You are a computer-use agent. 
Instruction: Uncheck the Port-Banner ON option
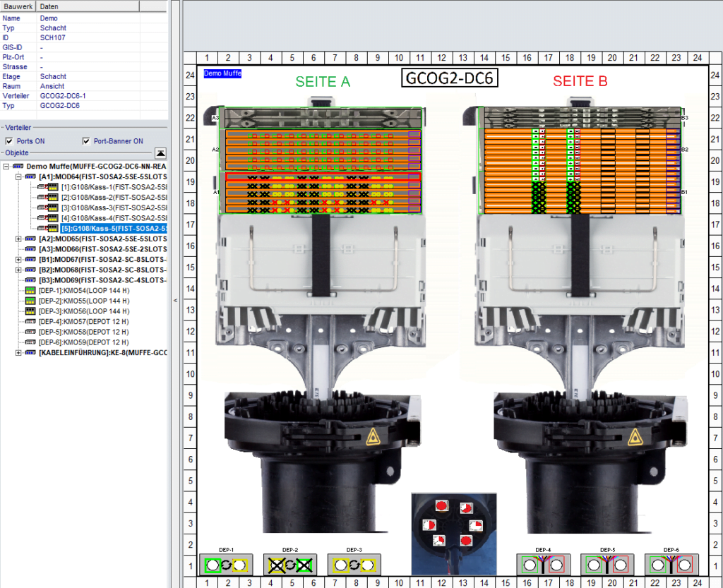click(85, 141)
